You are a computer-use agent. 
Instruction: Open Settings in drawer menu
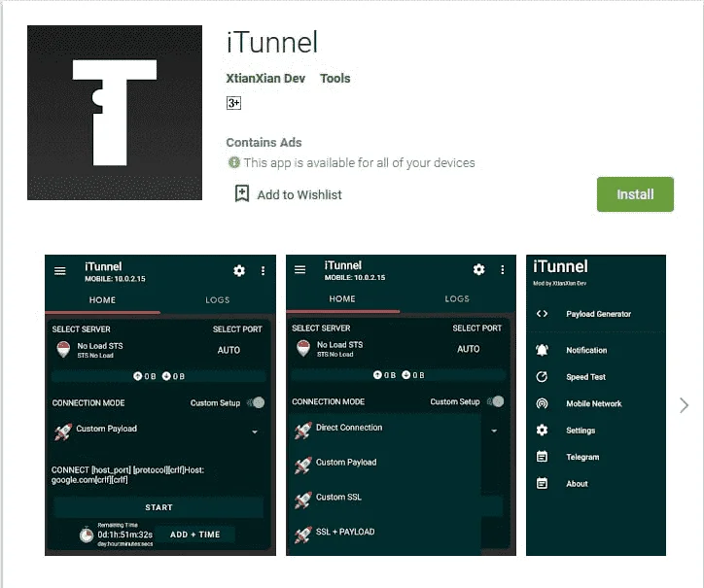(581, 431)
